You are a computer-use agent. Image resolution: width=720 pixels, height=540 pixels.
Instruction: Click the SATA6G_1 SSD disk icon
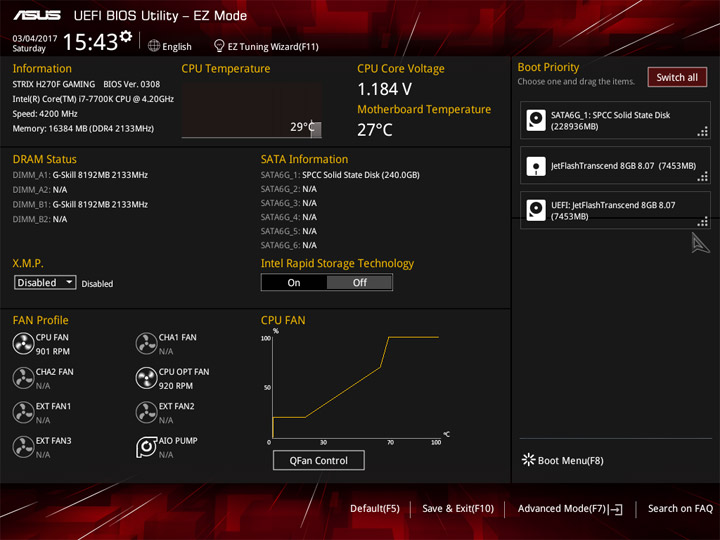(536, 120)
